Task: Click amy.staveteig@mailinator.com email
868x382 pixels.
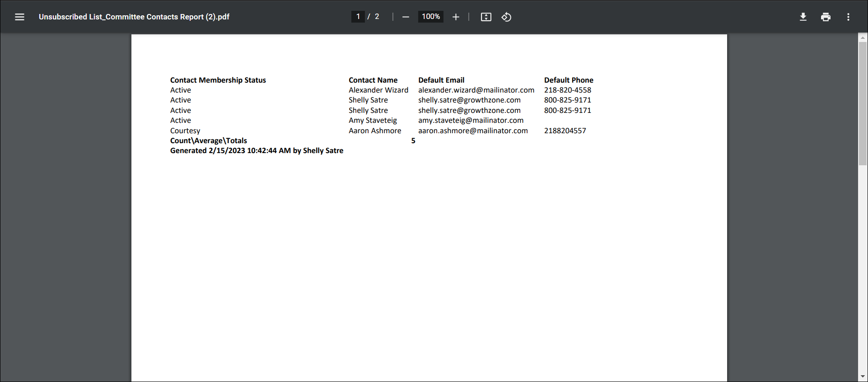Action: click(x=471, y=120)
